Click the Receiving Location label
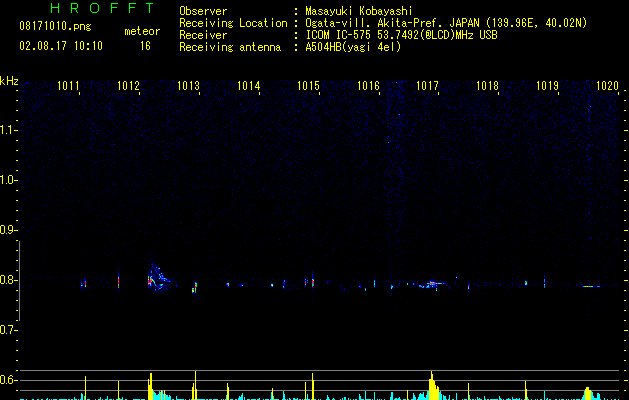629x400 pixels. click(x=233, y=23)
